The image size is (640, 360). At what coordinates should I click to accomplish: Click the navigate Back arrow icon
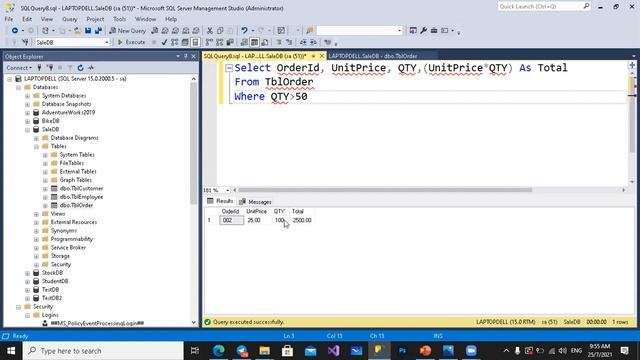point(15,31)
